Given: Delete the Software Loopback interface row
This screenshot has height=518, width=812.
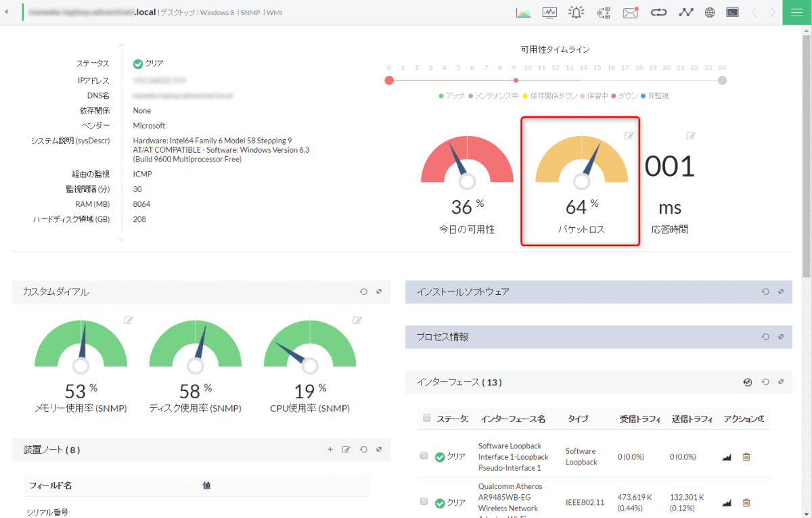Looking at the screenshot, I should [746, 457].
